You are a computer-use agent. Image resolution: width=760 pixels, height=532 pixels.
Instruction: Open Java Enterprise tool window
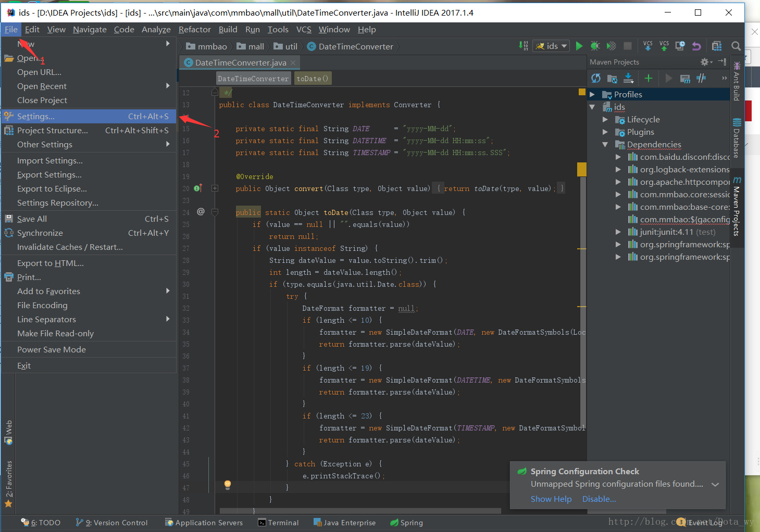click(344, 523)
